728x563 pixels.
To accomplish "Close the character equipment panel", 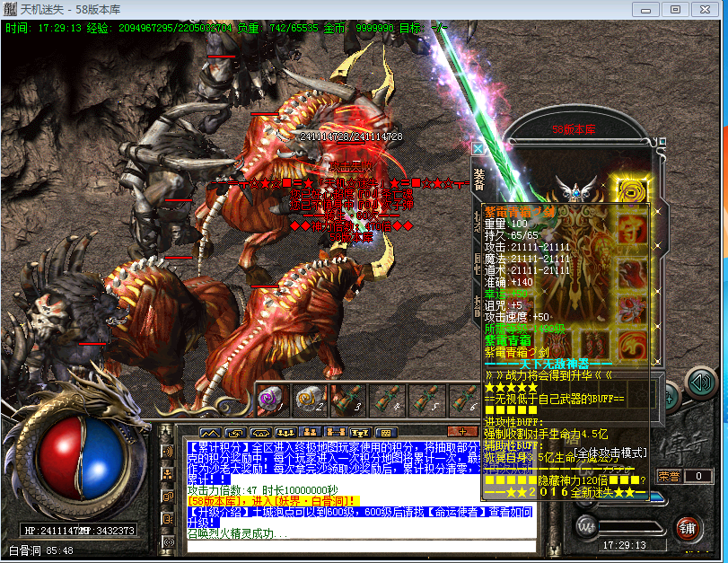I will pyautogui.click(x=478, y=149).
